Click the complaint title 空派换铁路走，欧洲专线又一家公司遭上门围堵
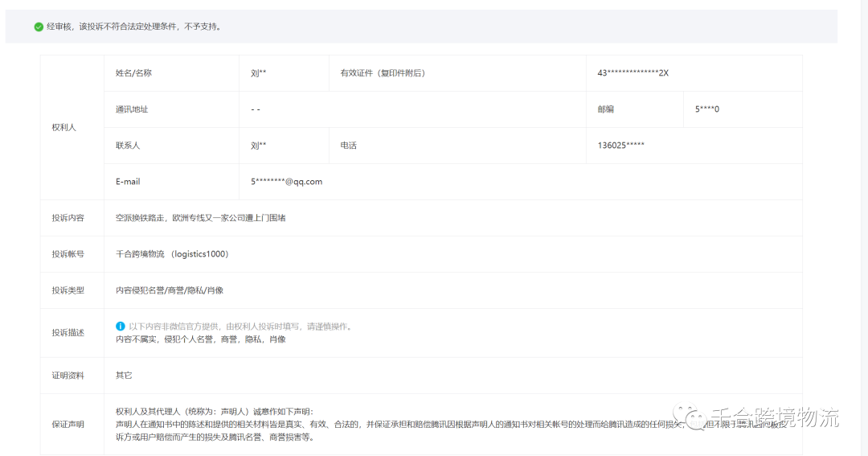 point(200,218)
